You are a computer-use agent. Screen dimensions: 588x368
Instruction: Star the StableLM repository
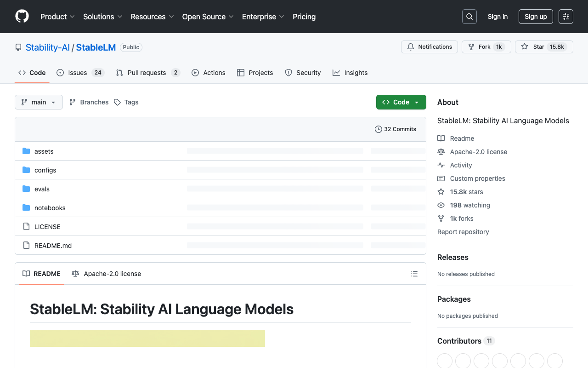544,47
